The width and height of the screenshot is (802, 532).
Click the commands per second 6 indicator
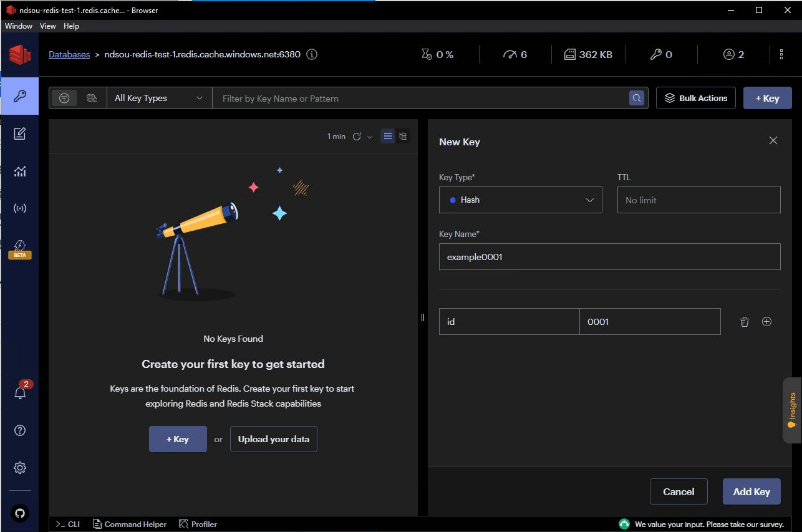click(515, 54)
